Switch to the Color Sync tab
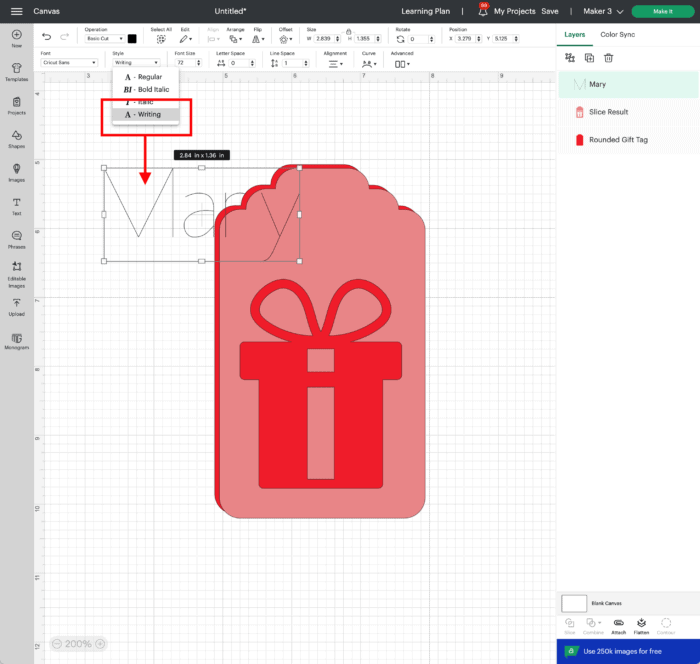Image resolution: width=700 pixels, height=664 pixels. (618, 34)
